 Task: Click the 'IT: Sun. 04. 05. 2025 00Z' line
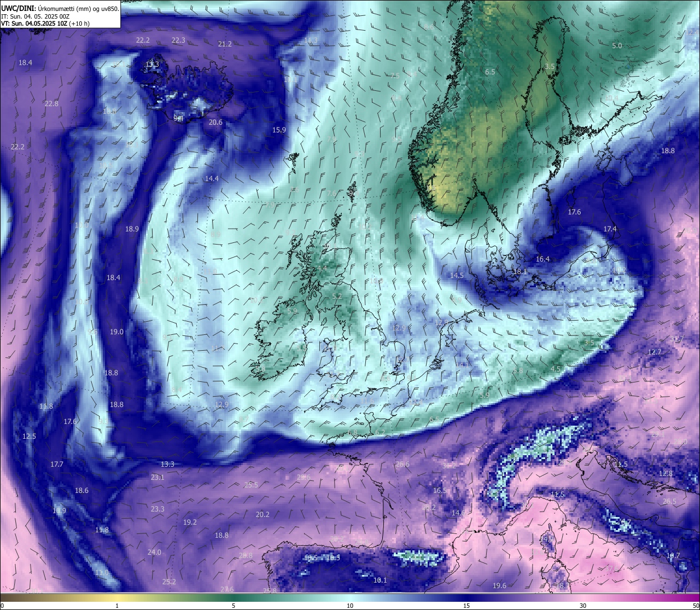click(36, 16)
